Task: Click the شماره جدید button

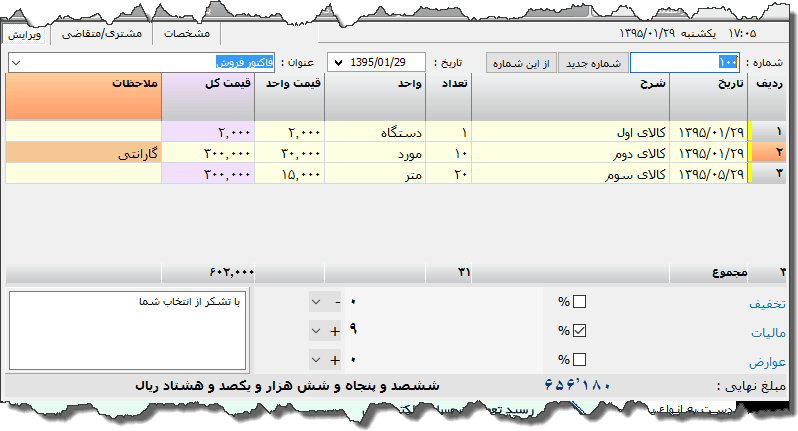Action: tap(592, 63)
